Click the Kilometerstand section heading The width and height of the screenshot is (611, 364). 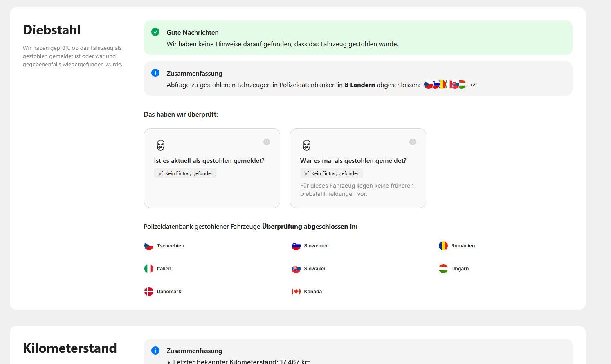coord(70,348)
